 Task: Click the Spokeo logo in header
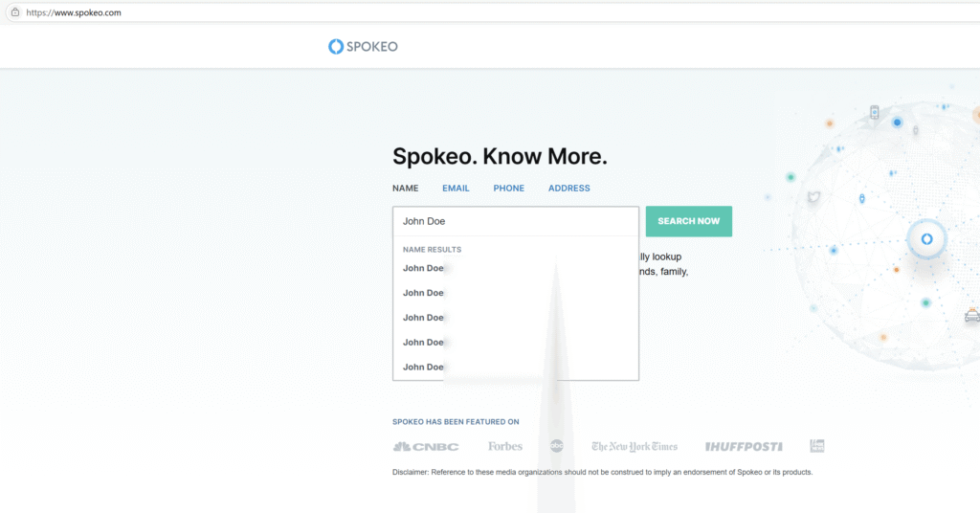(363, 46)
